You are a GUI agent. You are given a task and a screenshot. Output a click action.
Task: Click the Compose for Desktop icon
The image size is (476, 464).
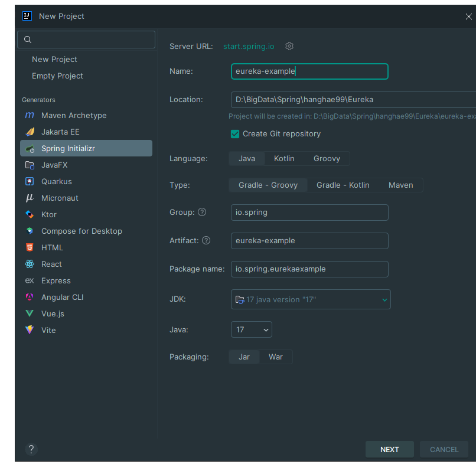[30, 231]
